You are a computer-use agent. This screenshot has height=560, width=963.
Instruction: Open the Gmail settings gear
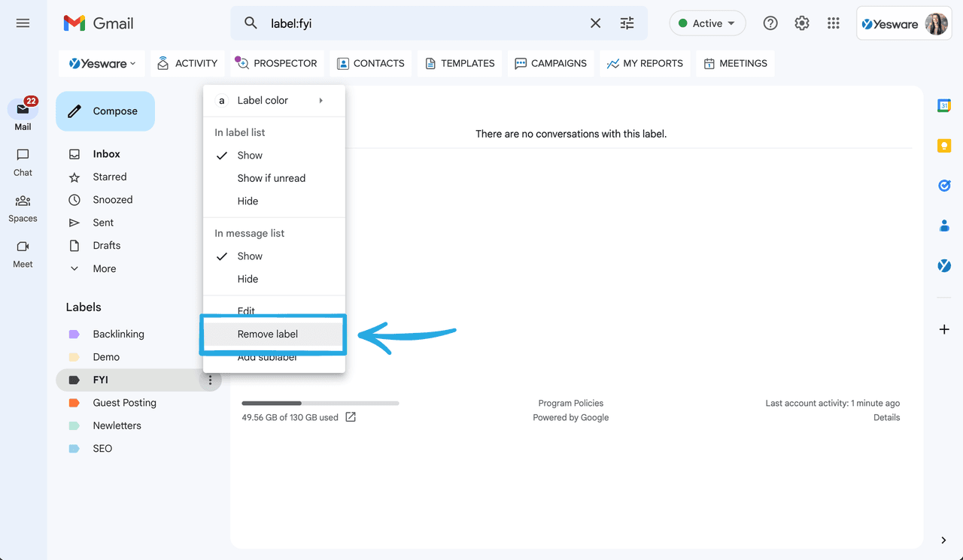801,23
